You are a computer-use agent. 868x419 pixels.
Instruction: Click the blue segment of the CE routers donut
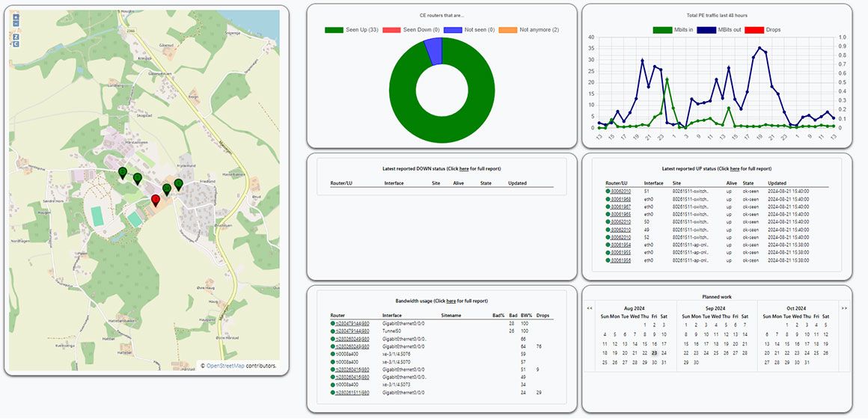(x=434, y=52)
